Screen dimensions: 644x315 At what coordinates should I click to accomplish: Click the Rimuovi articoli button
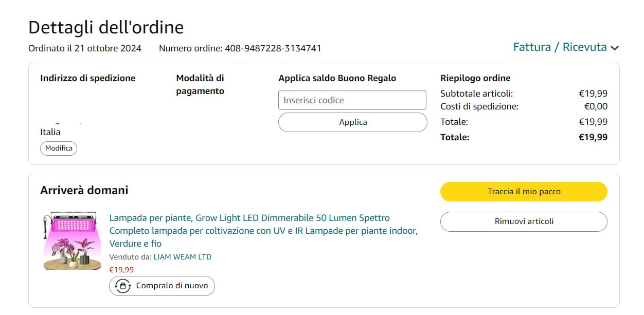(x=524, y=221)
